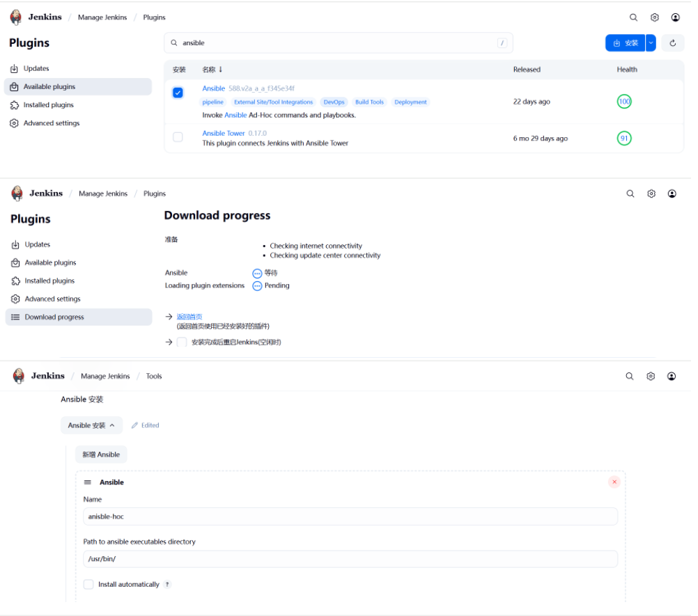This screenshot has width=698, height=616.
Task: Click the slash shortcut hint in search box
Action: [502, 42]
